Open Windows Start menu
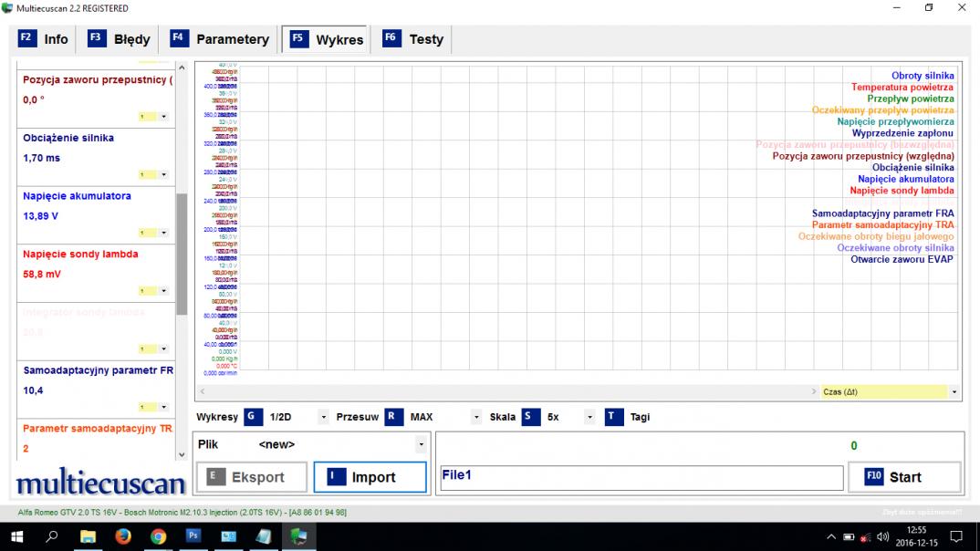 pyautogui.click(x=16, y=536)
